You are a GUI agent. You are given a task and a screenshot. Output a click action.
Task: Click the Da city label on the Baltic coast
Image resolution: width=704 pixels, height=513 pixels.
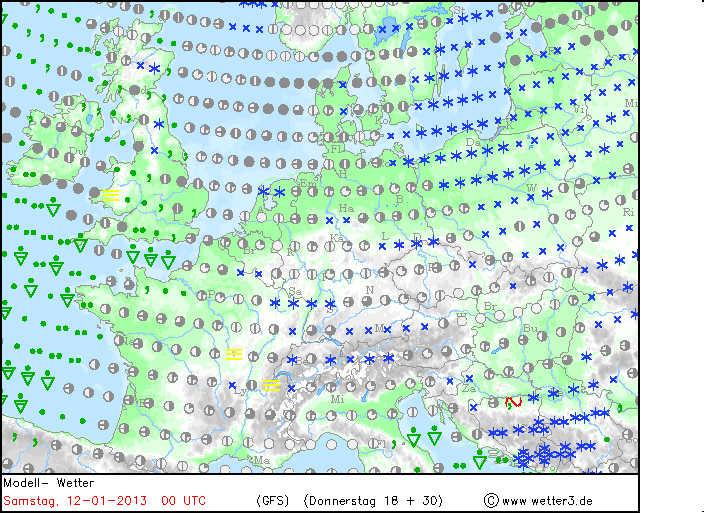coord(473,142)
